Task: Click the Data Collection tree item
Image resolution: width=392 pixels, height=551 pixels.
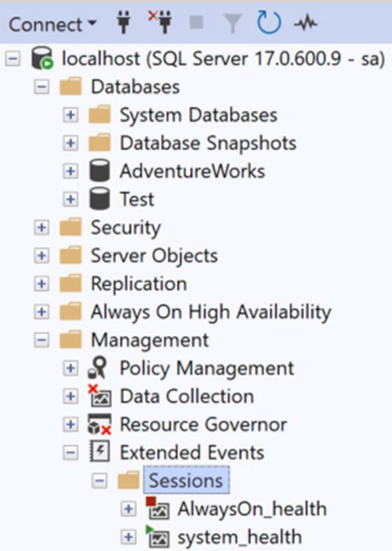Action: pos(187,396)
